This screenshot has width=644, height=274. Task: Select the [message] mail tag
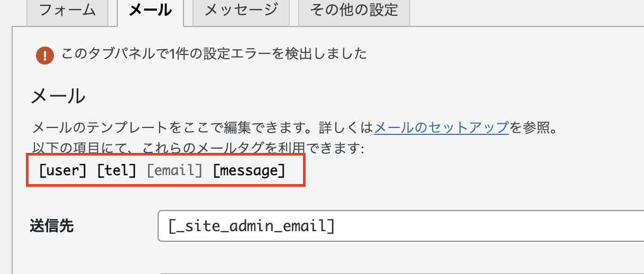click(249, 170)
